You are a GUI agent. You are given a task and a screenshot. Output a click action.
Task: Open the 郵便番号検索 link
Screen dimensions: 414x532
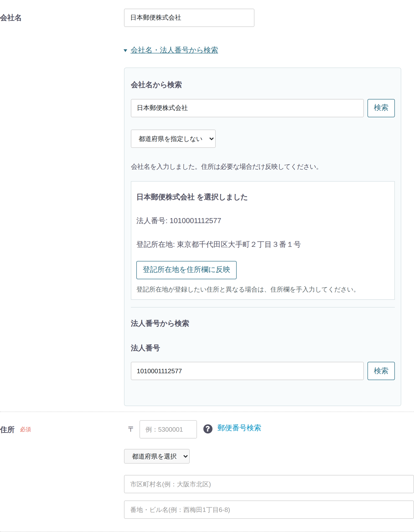[x=239, y=428]
